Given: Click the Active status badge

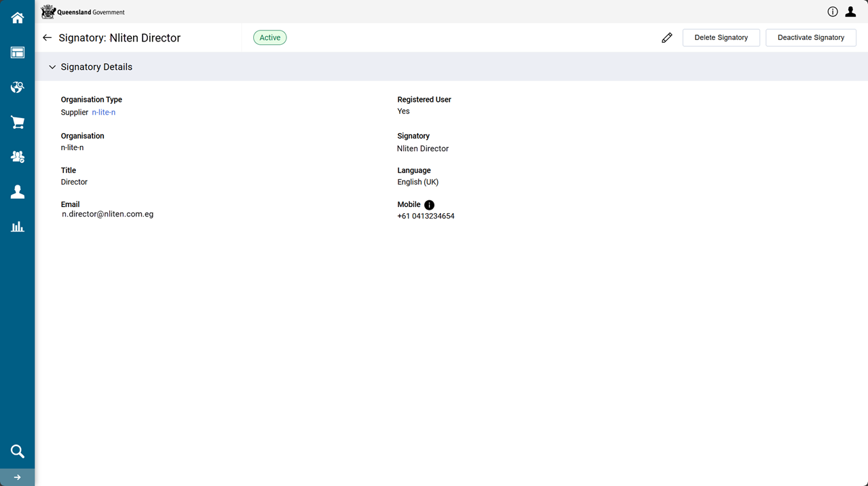Looking at the screenshot, I should pos(269,38).
